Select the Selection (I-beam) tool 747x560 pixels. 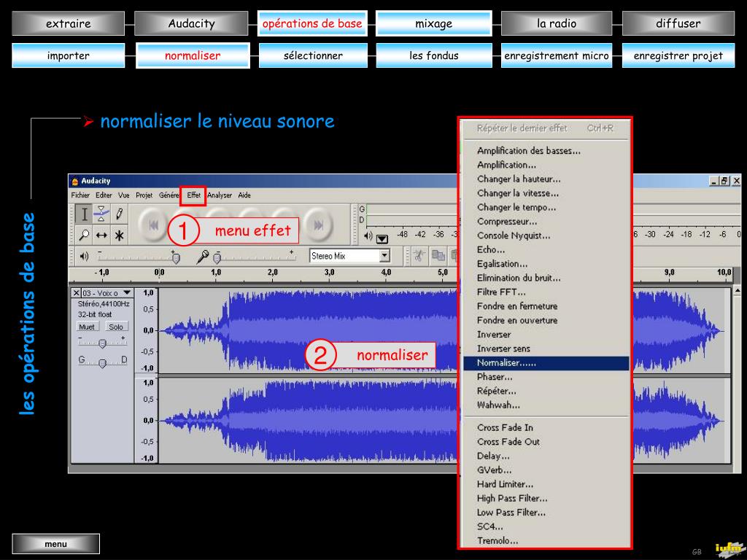[85, 214]
